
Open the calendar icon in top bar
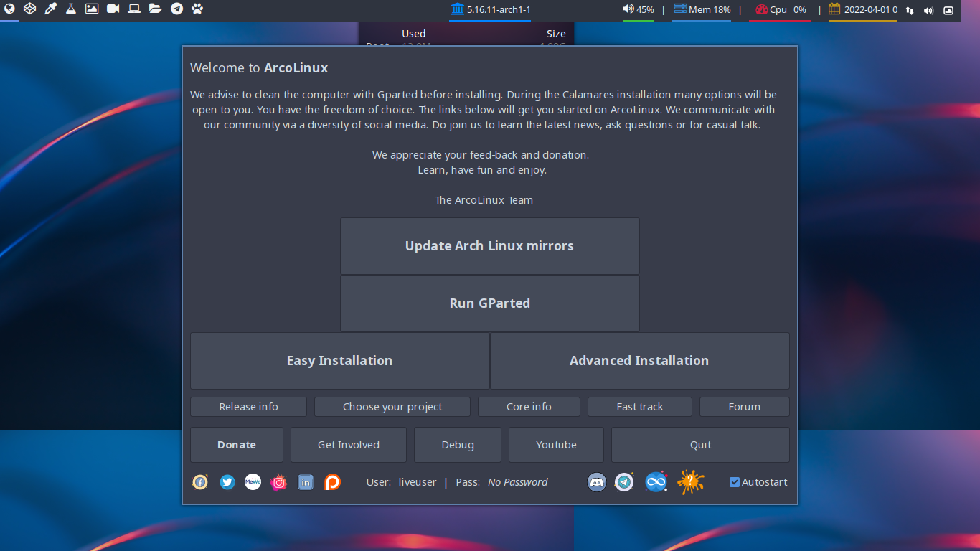click(834, 9)
